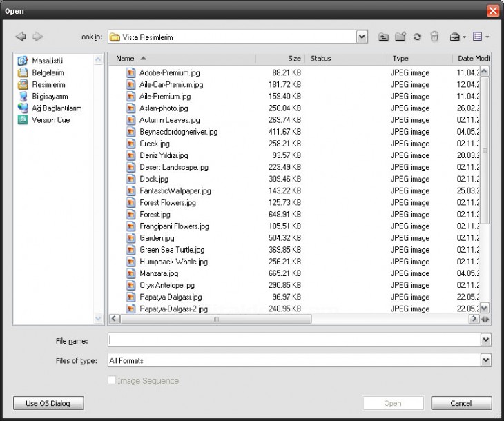Click the file list scroll down arrow
Screen dimensions: 504x421
click(x=485, y=308)
